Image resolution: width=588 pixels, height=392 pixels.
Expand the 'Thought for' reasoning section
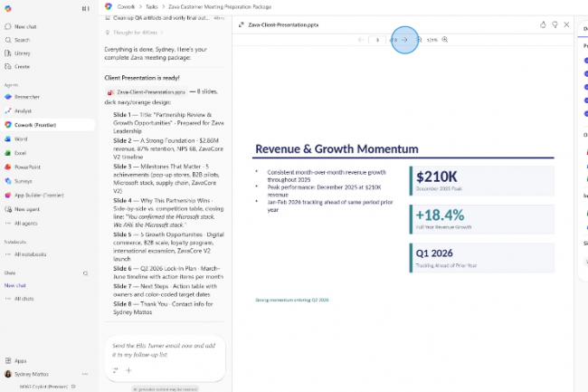135,33
